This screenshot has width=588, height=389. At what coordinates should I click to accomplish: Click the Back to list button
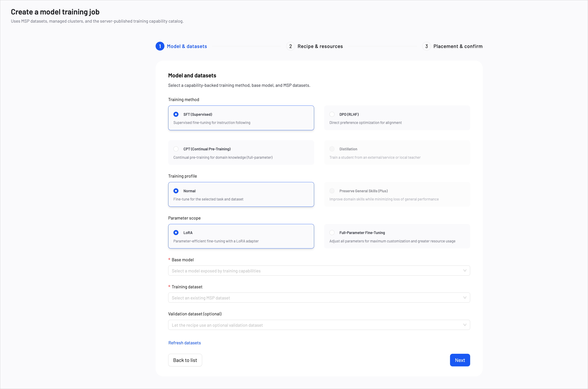185,360
